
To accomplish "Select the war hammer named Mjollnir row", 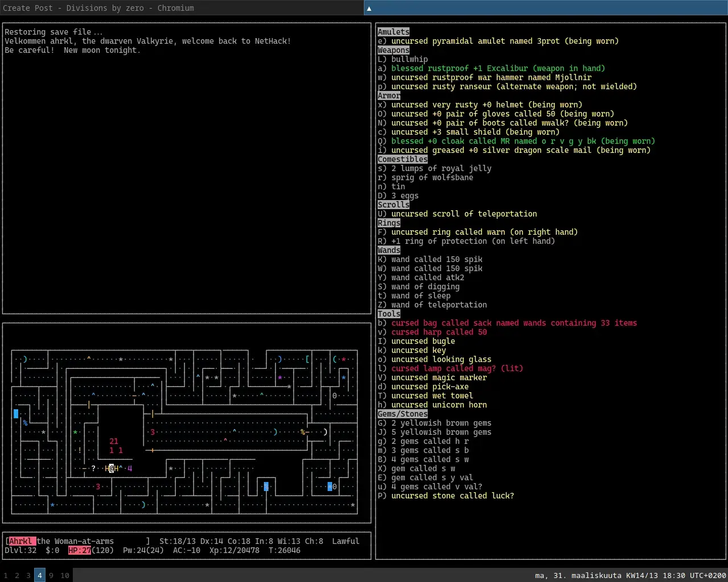I will pos(485,77).
